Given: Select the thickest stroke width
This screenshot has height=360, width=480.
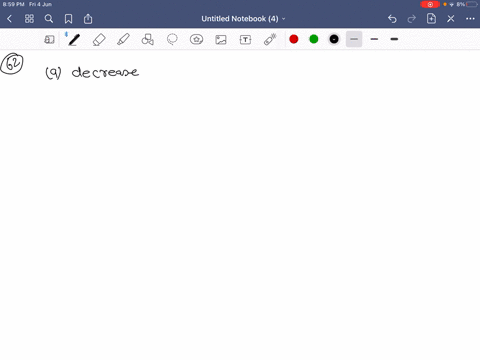Looking at the screenshot, I should [x=394, y=39].
